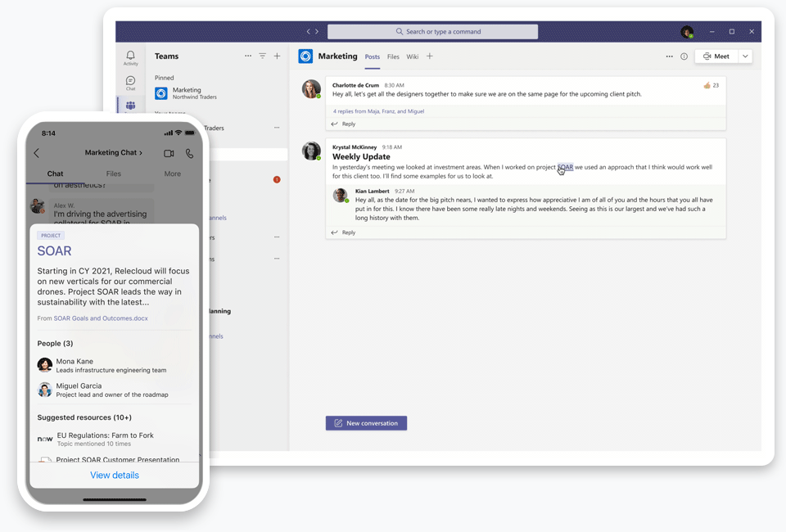786x532 pixels.
Task: Open the Teams icon in the sidebar
Action: pyautogui.click(x=130, y=106)
